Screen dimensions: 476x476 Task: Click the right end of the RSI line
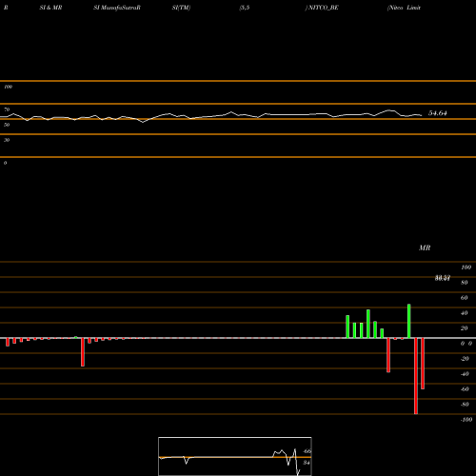(422, 115)
